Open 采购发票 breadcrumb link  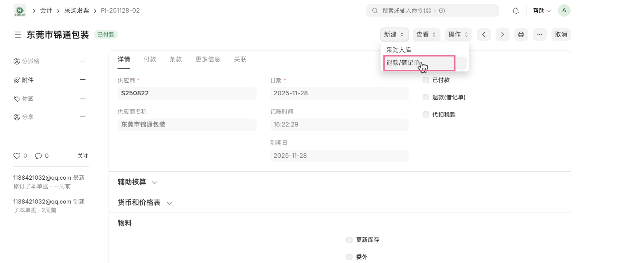point(77,11)
